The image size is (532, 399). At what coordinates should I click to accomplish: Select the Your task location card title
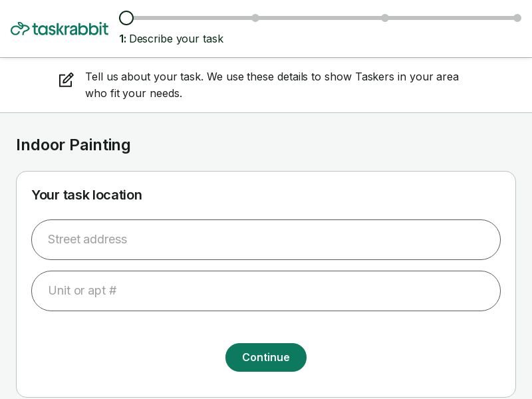pyautogui.click(x=86, y=195)
